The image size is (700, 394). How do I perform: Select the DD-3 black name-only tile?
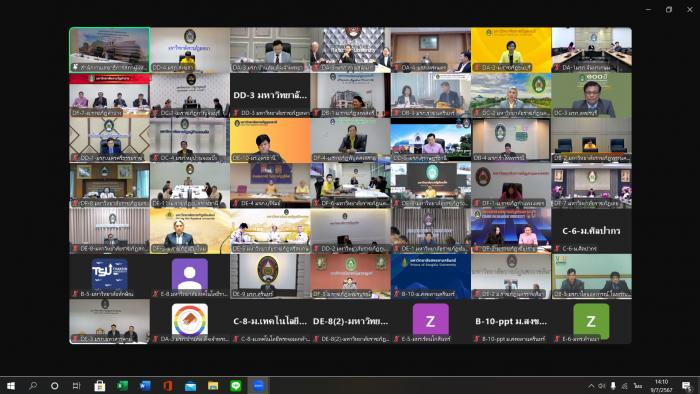(x=270, y=95)
